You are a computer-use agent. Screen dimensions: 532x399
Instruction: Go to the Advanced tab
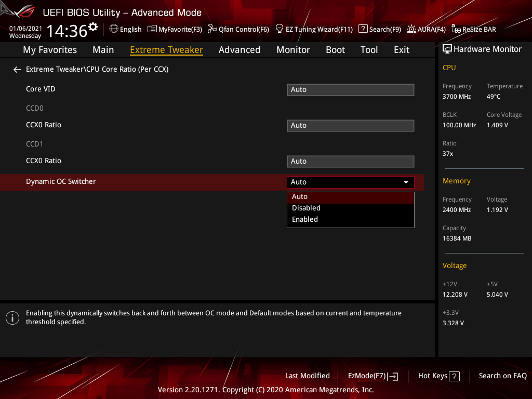(x=240, y=50)
